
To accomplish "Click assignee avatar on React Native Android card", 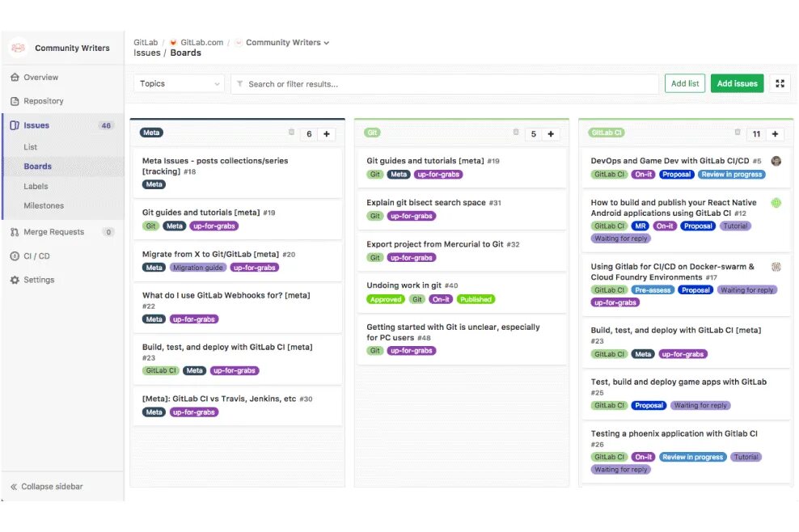I will coord(776,203).
